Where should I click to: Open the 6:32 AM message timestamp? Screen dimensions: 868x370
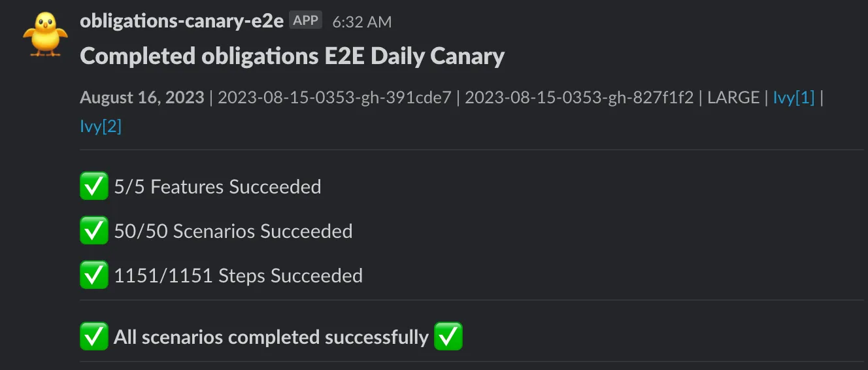click(x=361, y=22)
